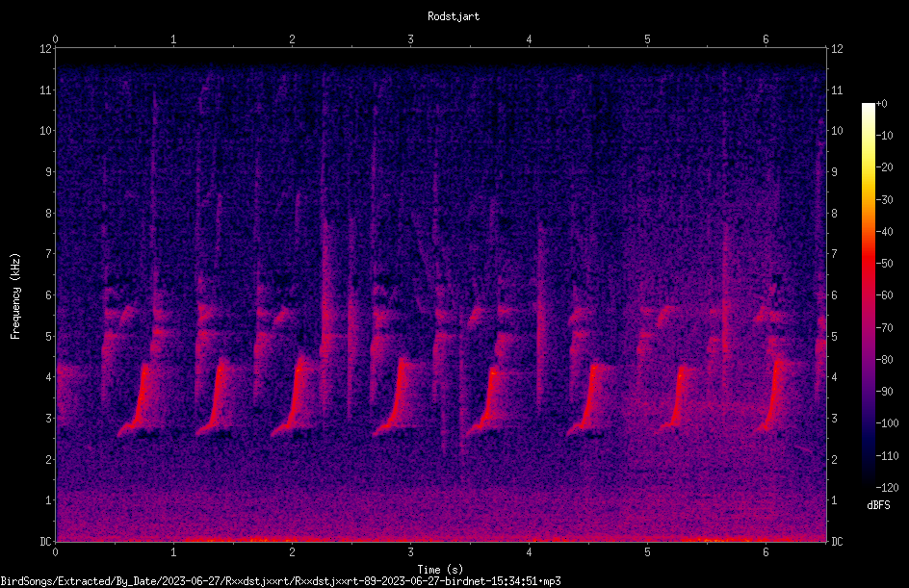The image size is (909, 588).
Task: Click the Time (s) axis label
Action: [x=441, y=570]
